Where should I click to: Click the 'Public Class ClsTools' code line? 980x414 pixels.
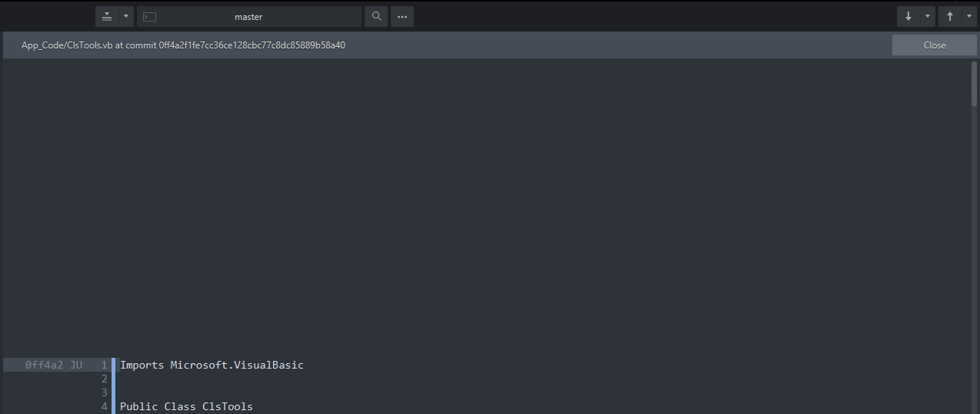tap(186, 406)
